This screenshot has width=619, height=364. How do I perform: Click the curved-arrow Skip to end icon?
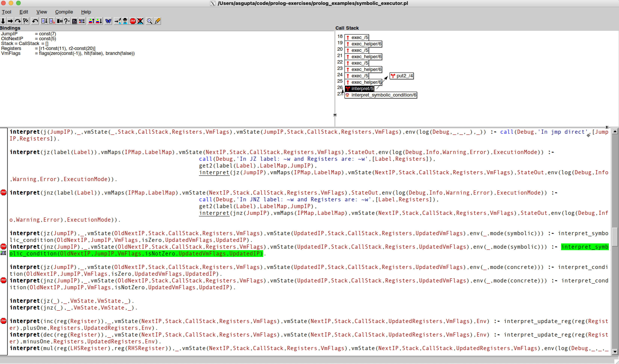pos(18,21)
